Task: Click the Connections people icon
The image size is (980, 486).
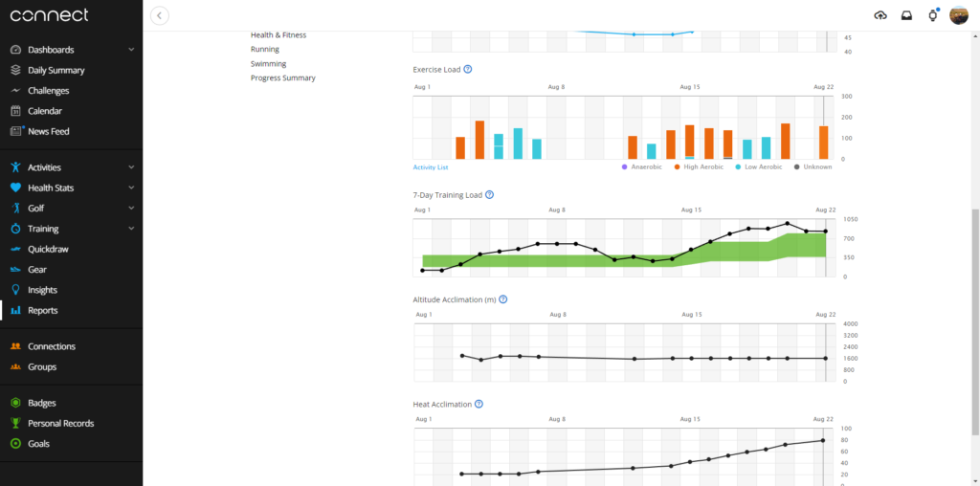Action: (x=16, y=346)
